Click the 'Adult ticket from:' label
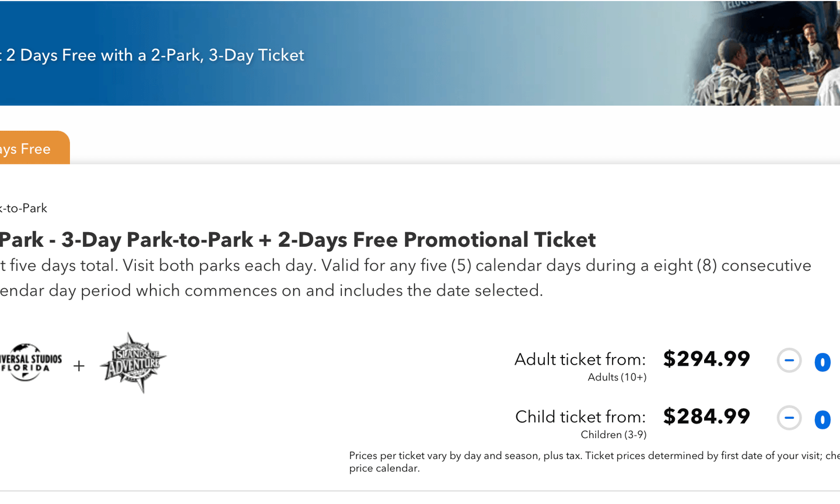The height and width of the screenshot is (504, 840). click(580, 359)
